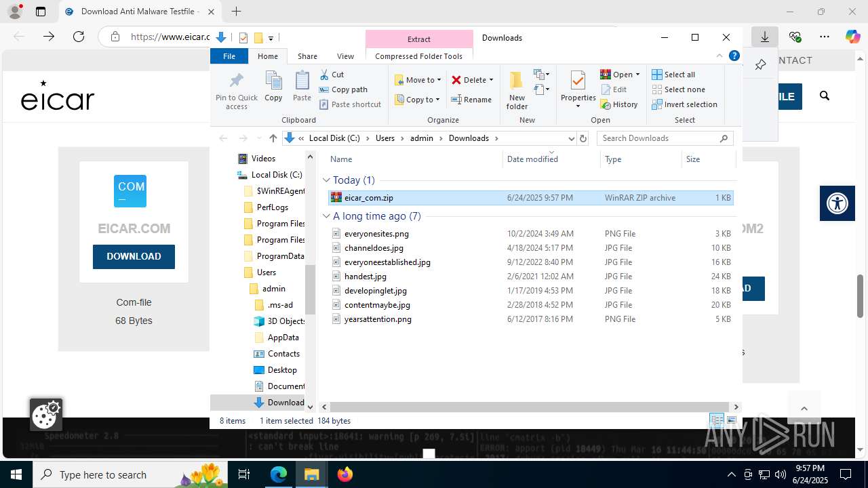868x488 pixels.
Task: Click the Users breadcrumb in address bar
Action: pos(385,138)
